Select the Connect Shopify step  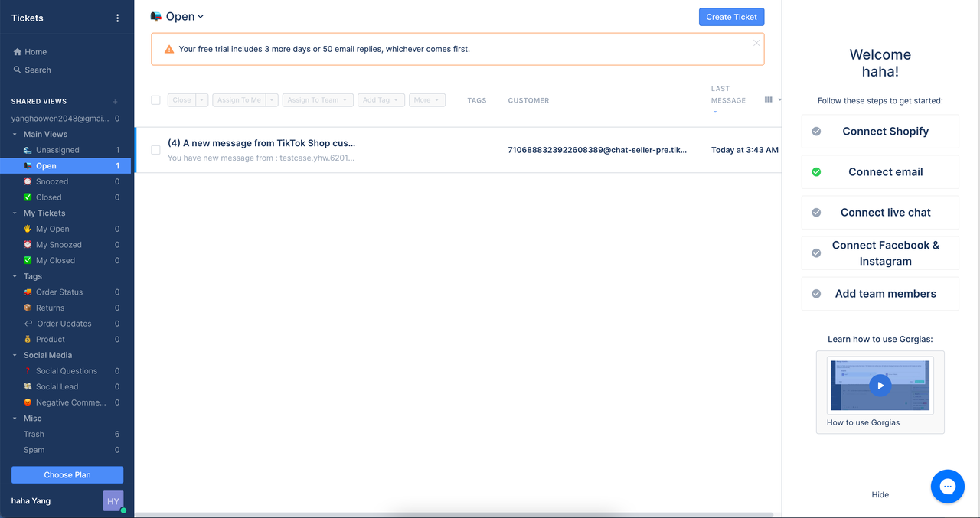pyautogui.click(x=885, y=132)
